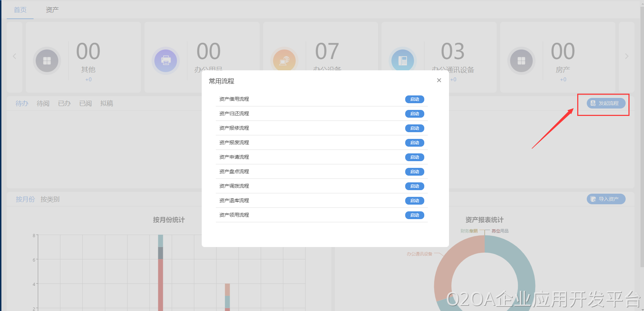Screen dimensions: 644x311
Task: Switch chart to 按类别 view
Action: coord(50,199)
